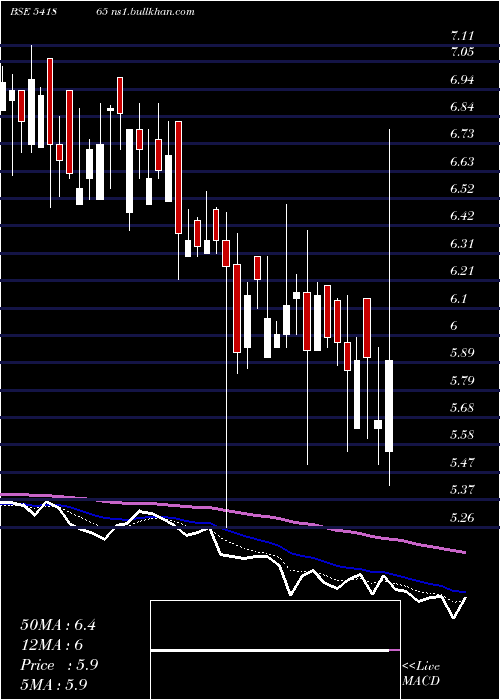Click the 5.58 price axis label

coord(463,435)
